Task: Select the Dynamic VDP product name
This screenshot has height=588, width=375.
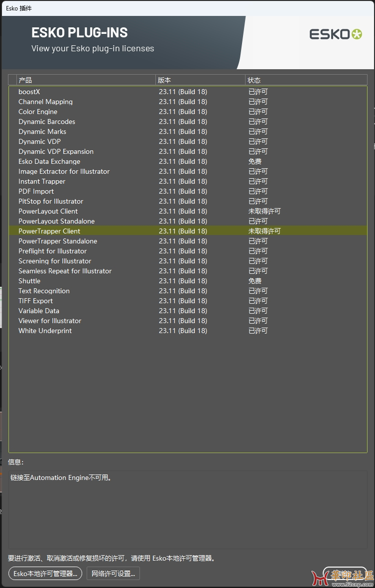Action: pyautogui.click(x=39, y=141)
